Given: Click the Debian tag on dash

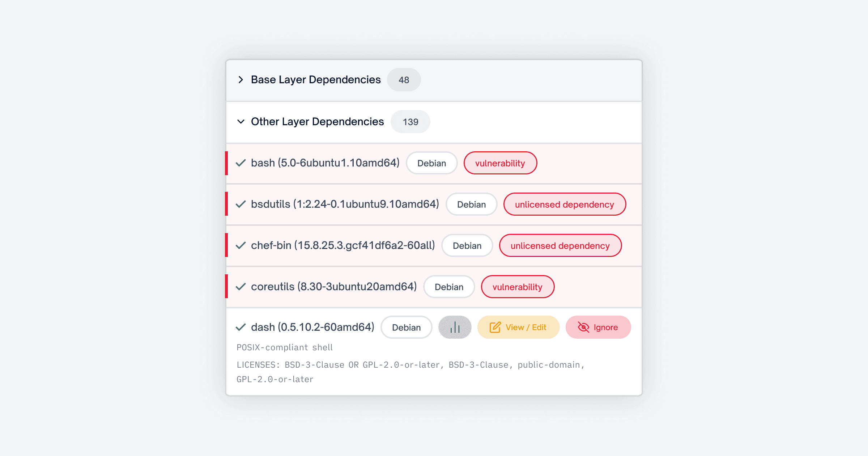Looking at the screenshot, I should pos(406,328).
